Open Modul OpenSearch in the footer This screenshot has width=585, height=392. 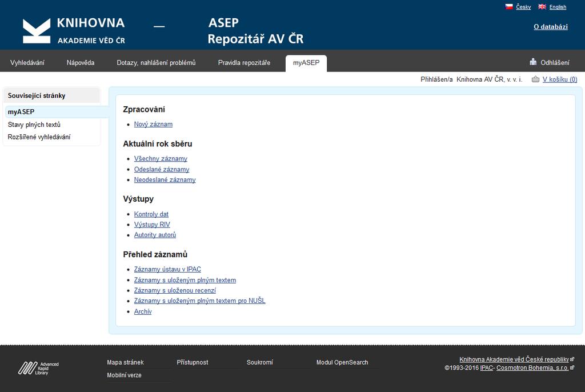click(342, 362)
